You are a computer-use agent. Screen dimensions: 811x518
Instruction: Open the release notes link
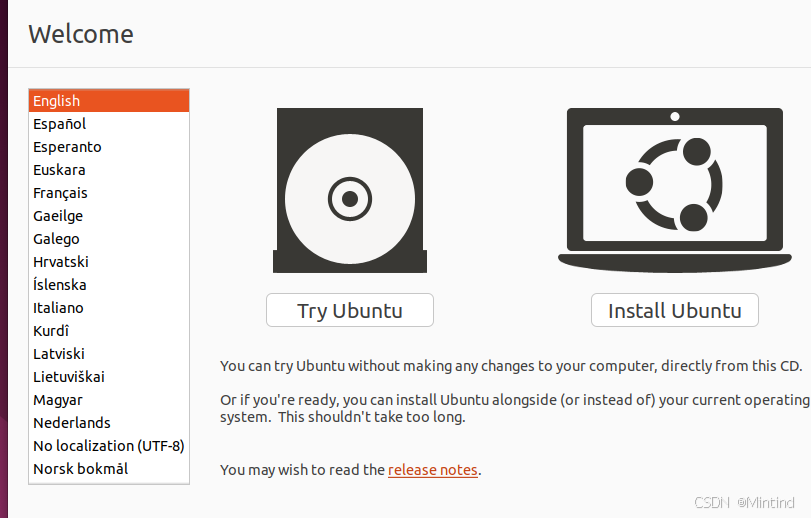click(432, 470)
